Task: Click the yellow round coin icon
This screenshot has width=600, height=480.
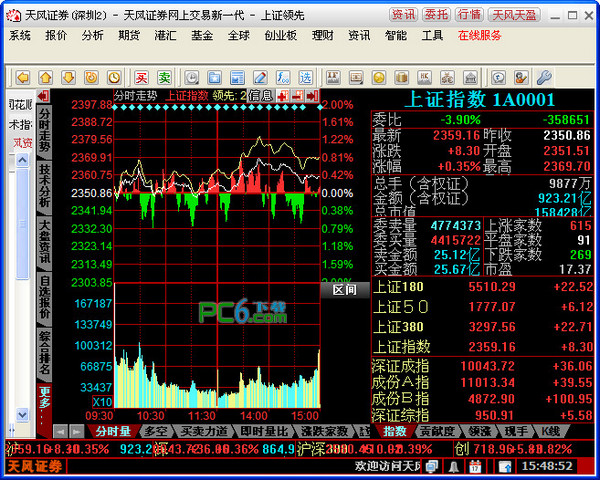Action: pos(379,78)
